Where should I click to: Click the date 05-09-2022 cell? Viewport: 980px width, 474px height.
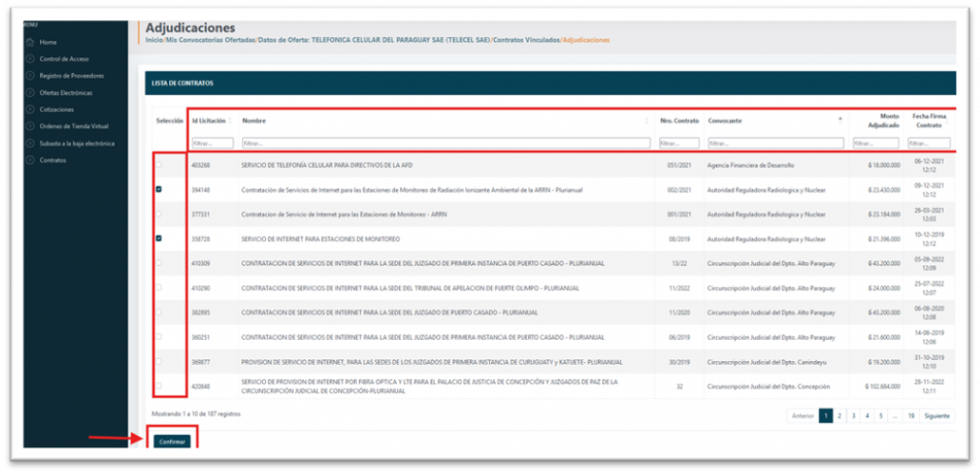click(928, 263)
